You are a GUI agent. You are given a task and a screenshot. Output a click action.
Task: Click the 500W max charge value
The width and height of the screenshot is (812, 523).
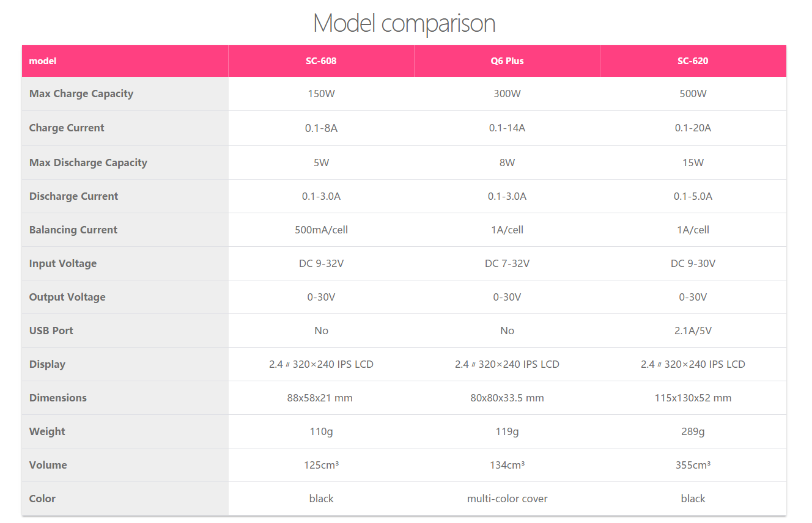693,93
